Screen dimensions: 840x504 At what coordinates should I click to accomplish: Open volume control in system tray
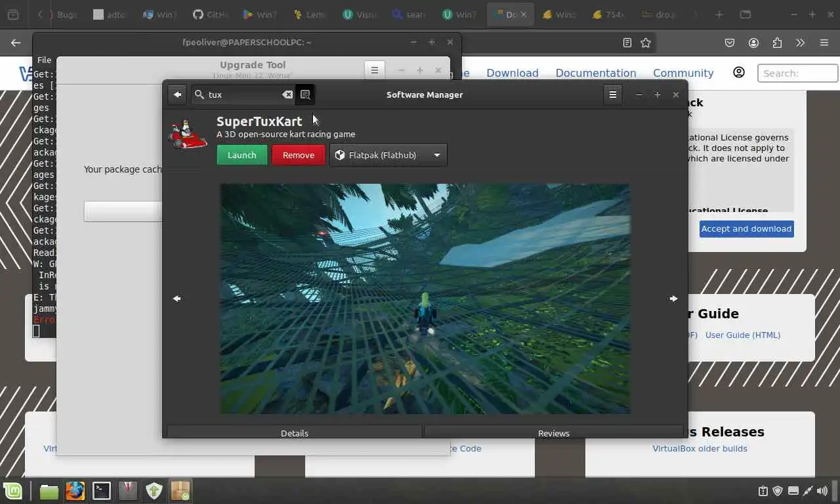click(824, 491)
